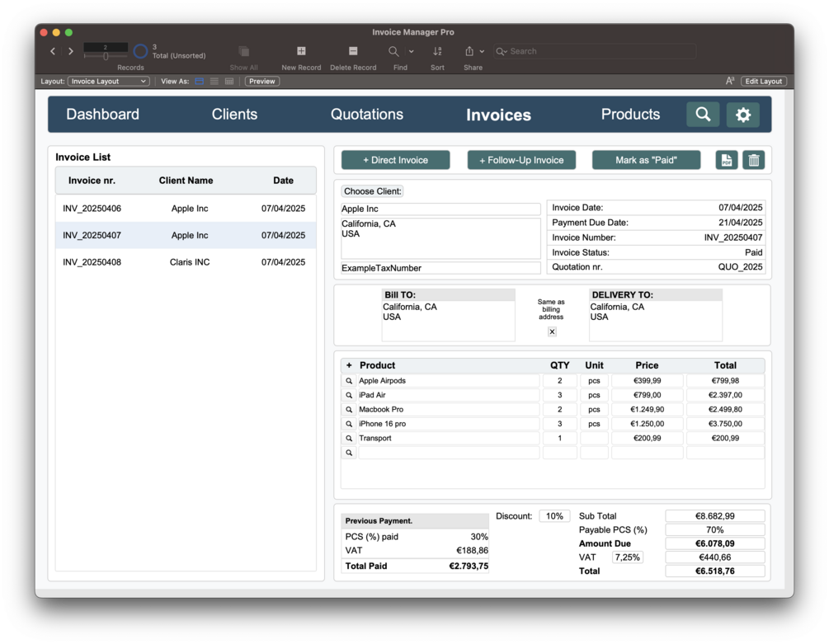Open the Dashboard tab

(x=102, y=114)
